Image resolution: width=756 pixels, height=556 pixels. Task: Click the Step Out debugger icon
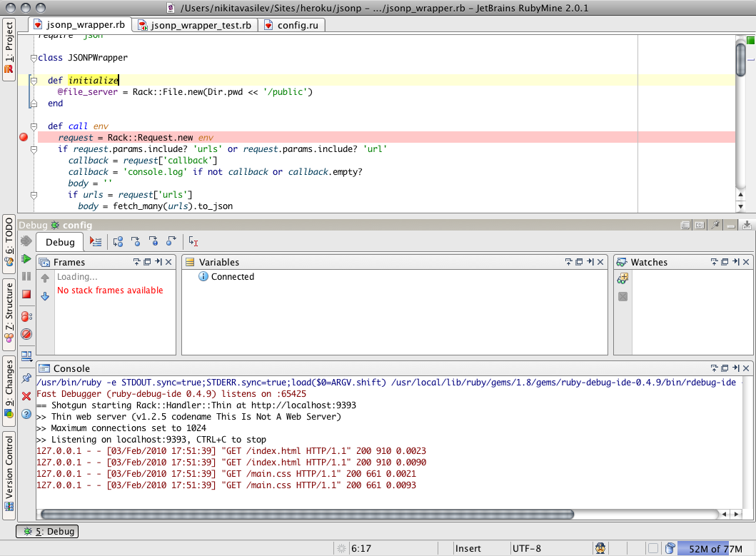tap(171, 241)
